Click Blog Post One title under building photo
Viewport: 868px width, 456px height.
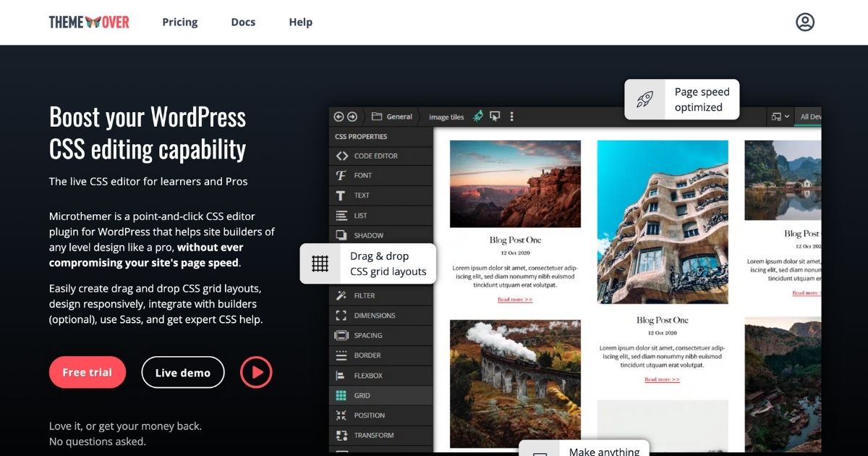[663, 320]
